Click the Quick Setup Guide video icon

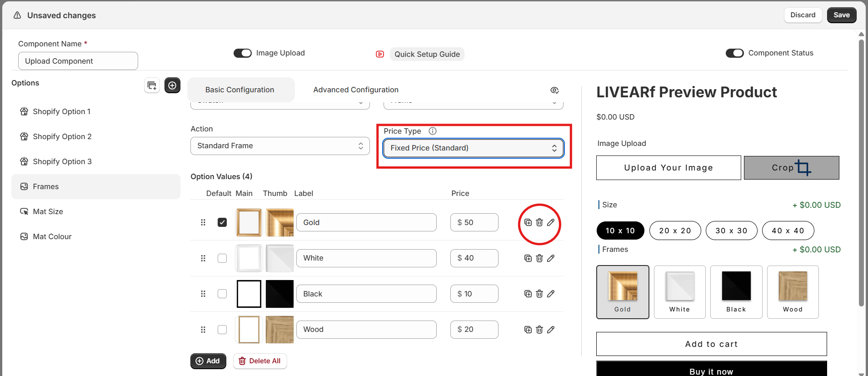click(x=380, y=54)
